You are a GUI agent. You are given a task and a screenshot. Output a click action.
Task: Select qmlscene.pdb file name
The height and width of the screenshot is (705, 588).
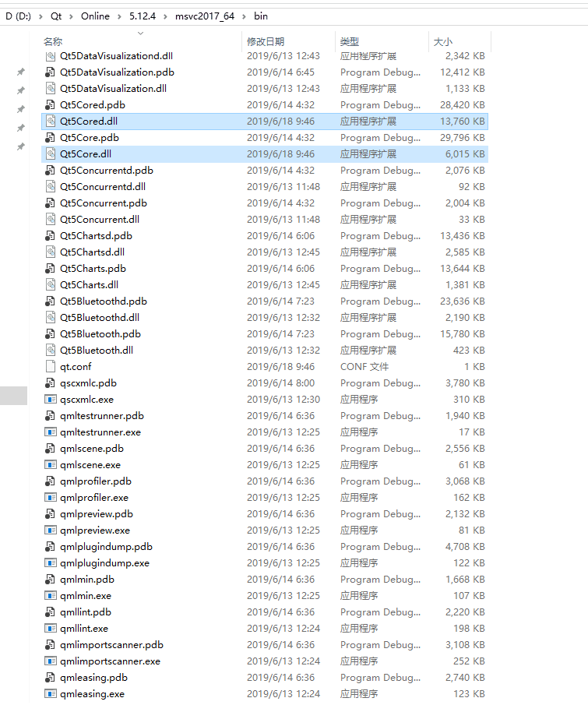point(92,449)
